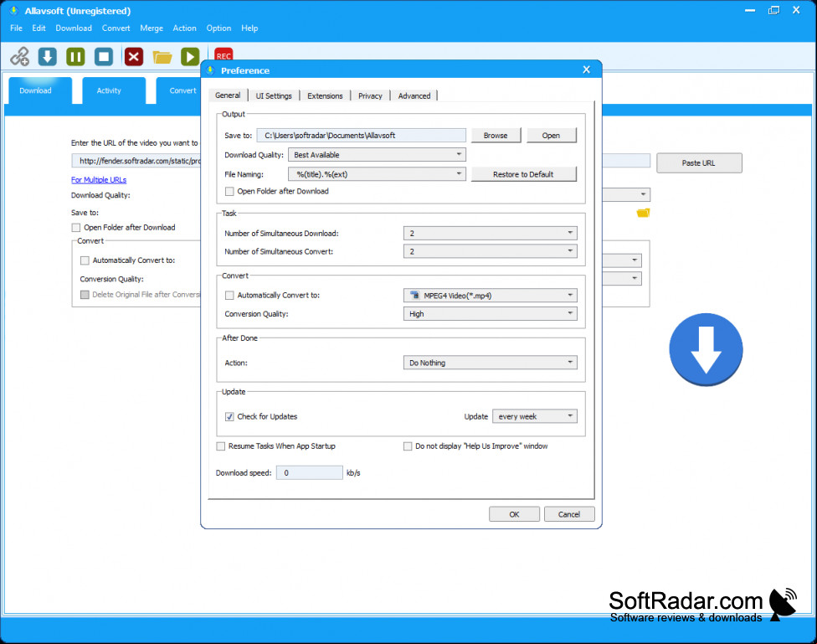The width and height of the screenshot is (817, 644).
Task: Toggle Open Folder after Download in main window
Action: (x=76, y=227)
